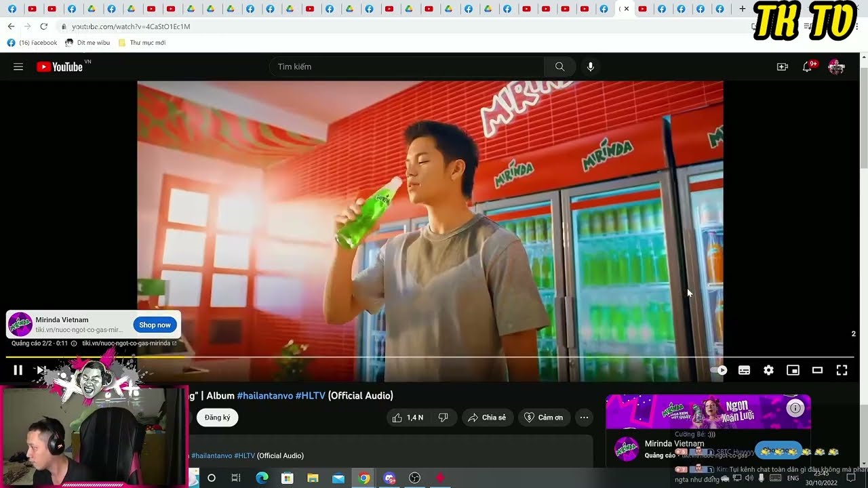Go back in browser
Screen dimensions: 868x488
pos(11,26)
